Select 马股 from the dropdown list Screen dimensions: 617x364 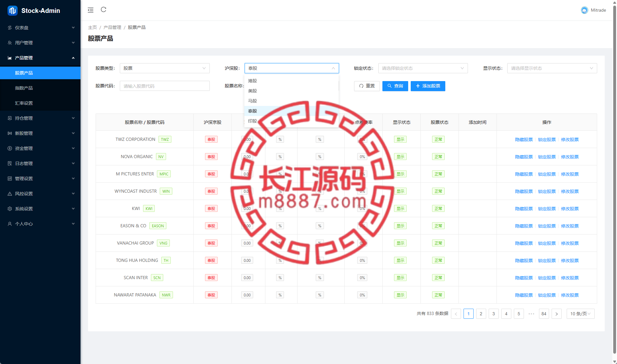click(x=292, y=101)
